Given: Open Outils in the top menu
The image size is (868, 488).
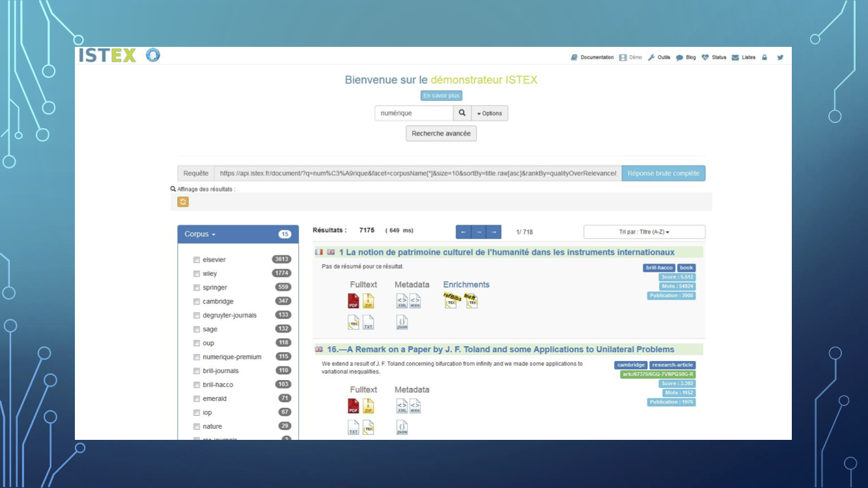Looking at the screenshot, I should (x=659, y=57).
